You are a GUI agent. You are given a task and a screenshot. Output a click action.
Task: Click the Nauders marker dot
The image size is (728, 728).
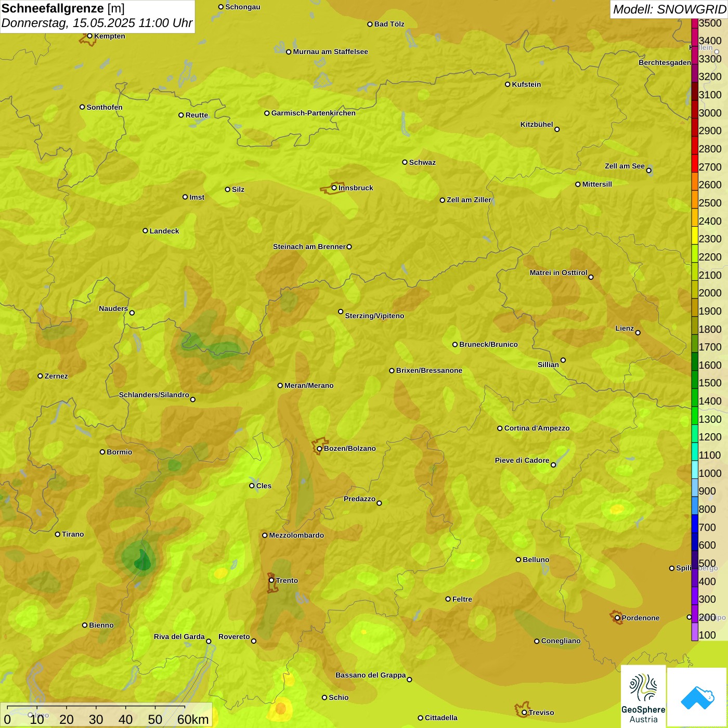point(132,313)
